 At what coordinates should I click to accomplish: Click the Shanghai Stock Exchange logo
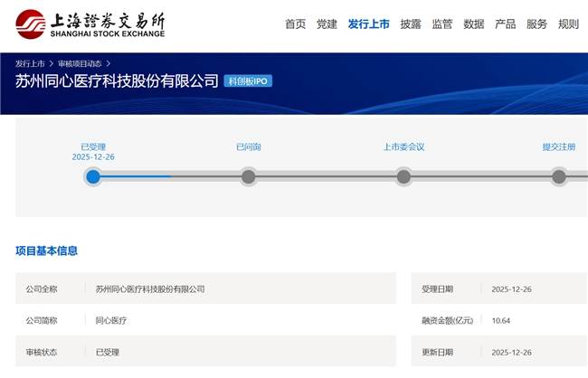[x=90, y=24]
